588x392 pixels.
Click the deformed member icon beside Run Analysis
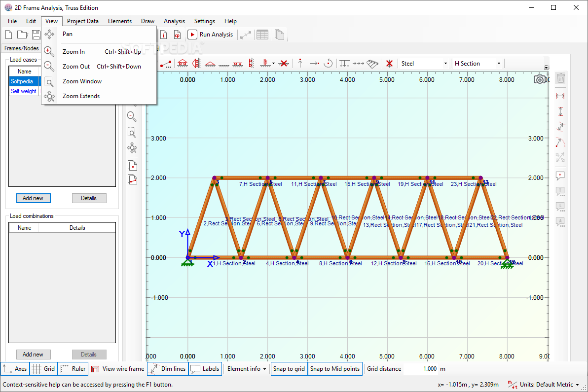tap(246, 35)
